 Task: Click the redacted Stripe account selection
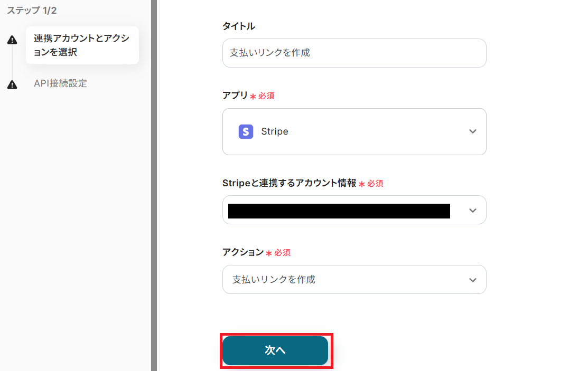coord(339,211)
